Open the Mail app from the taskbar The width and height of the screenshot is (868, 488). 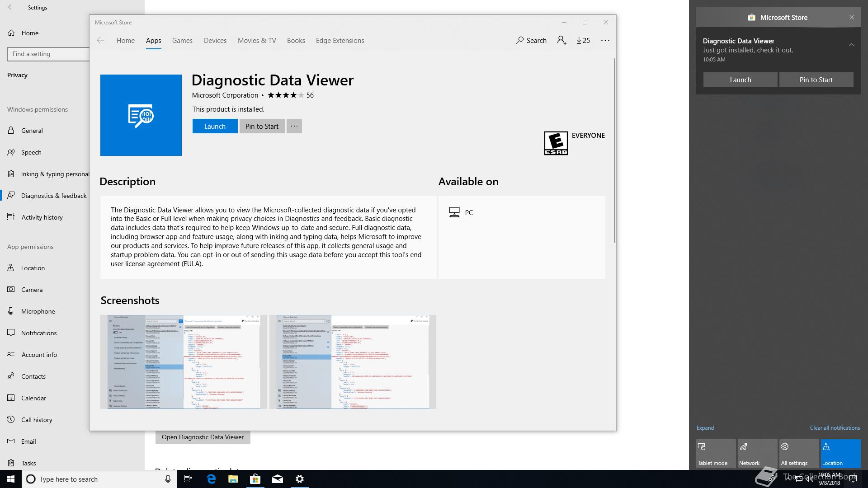[x=278, y=479]
